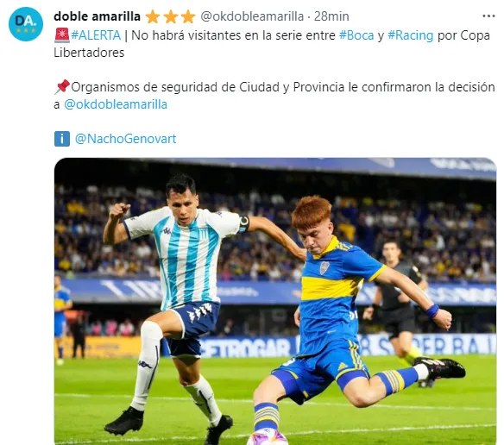Image resolution: width=504 pixels, height=445 pixels.
Task: Click the pushpin emoji before Organismos
Action: 62,87
